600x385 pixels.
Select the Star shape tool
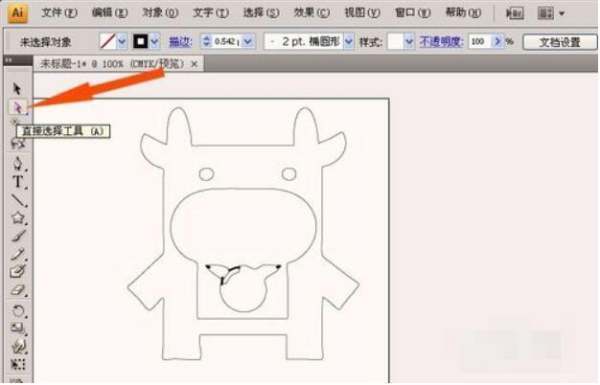[x=18, y=218]
